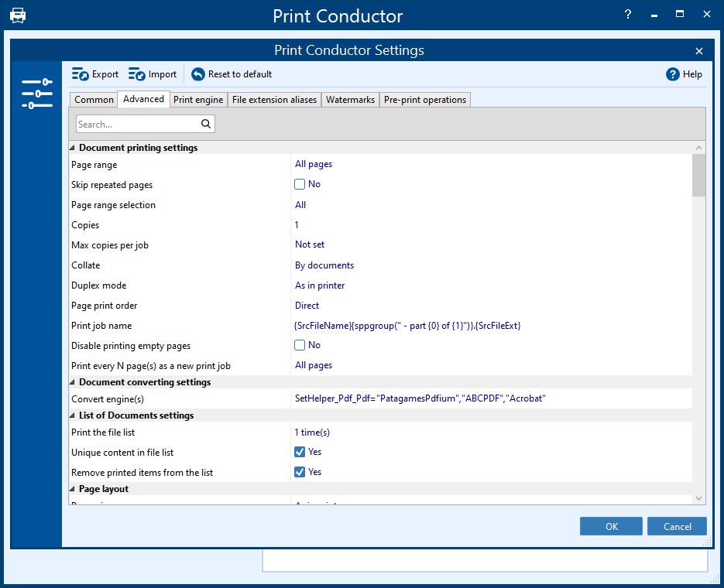This screenshot has width=724, height=588.
Task: Click the printer icon in the title bar
Action: click(18, 15)
